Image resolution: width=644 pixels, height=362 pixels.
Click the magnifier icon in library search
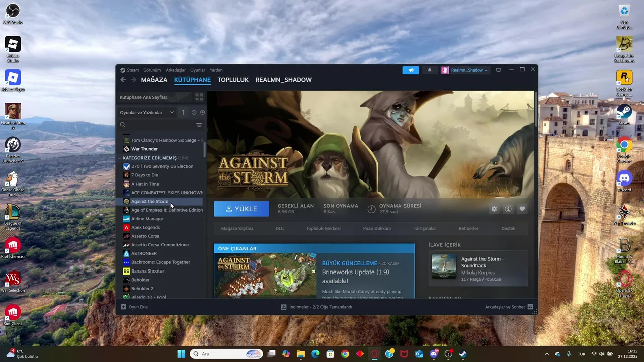pos(123,125)
